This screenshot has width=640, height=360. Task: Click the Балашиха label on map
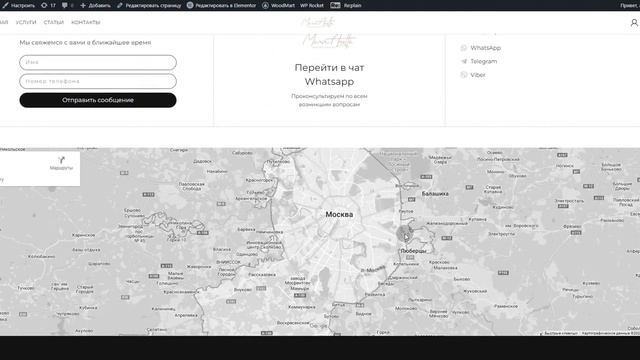pos(435,193)
